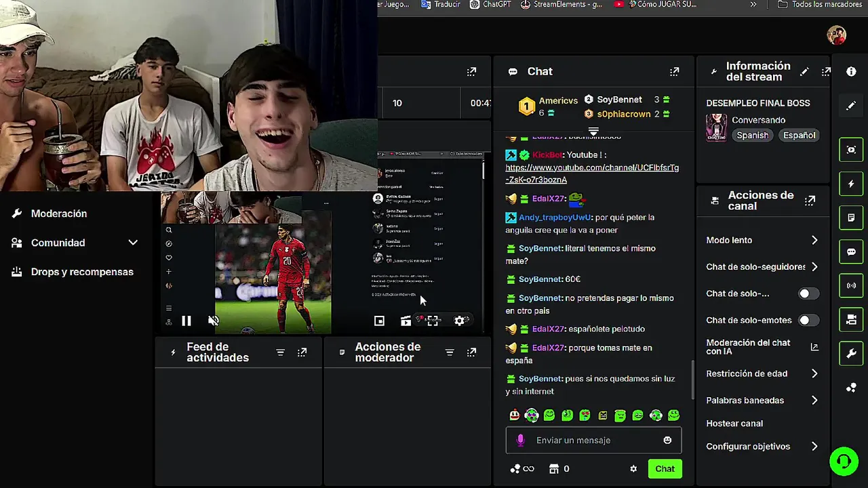This screenshot has height=488, width=868.
Task: Pause the stream preview player
Action: [x=186, y=321]
